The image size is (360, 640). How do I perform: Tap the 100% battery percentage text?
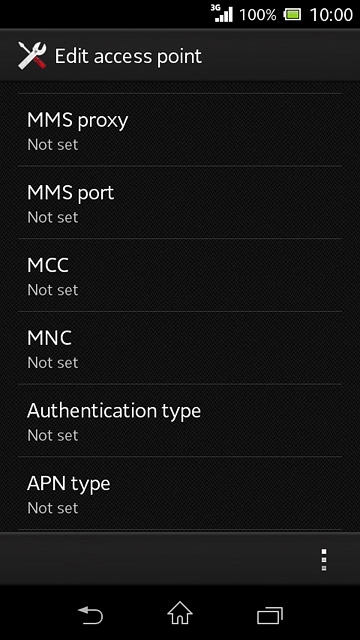tap(258, 15)
